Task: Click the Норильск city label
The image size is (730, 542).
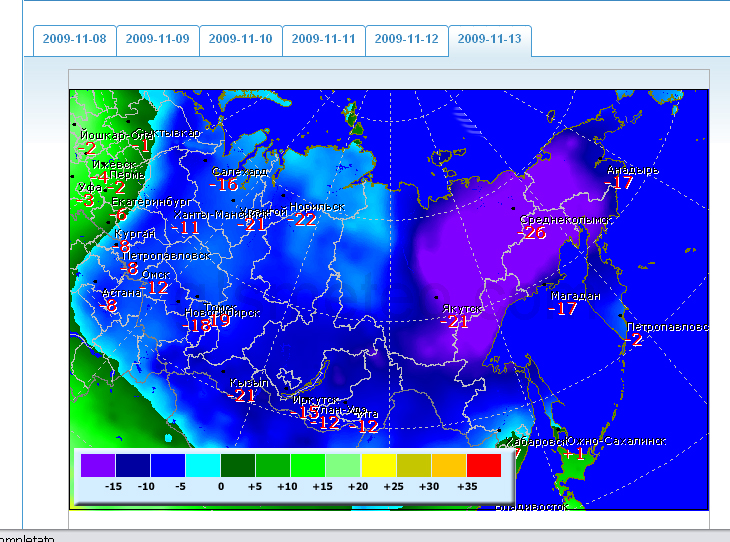Action: point(317,207)
